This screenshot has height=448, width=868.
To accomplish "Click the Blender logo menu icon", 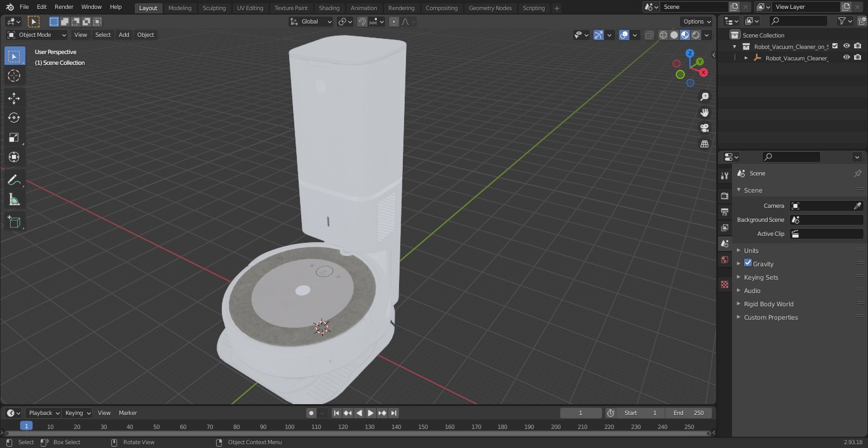I will [x=10, y=7].
